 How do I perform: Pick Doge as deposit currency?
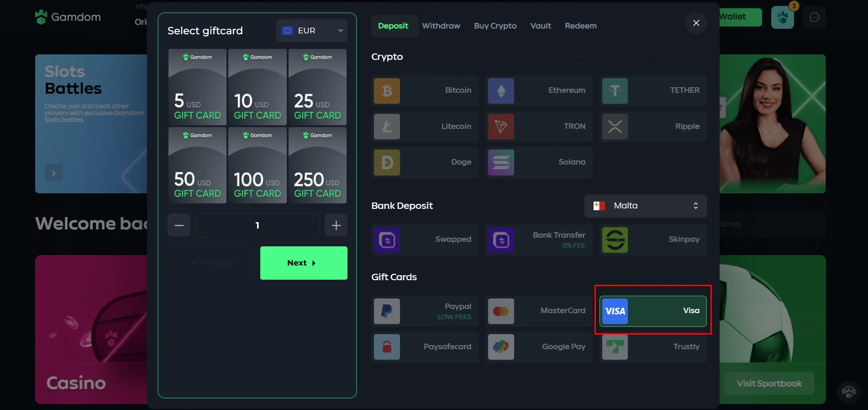(x=425, y=162)
